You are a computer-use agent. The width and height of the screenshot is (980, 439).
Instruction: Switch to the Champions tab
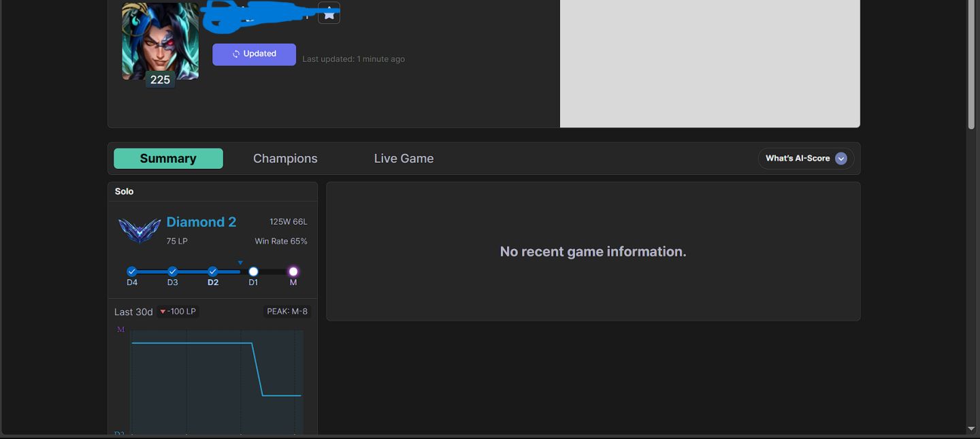pyautogui.click(x=285, y=159)
